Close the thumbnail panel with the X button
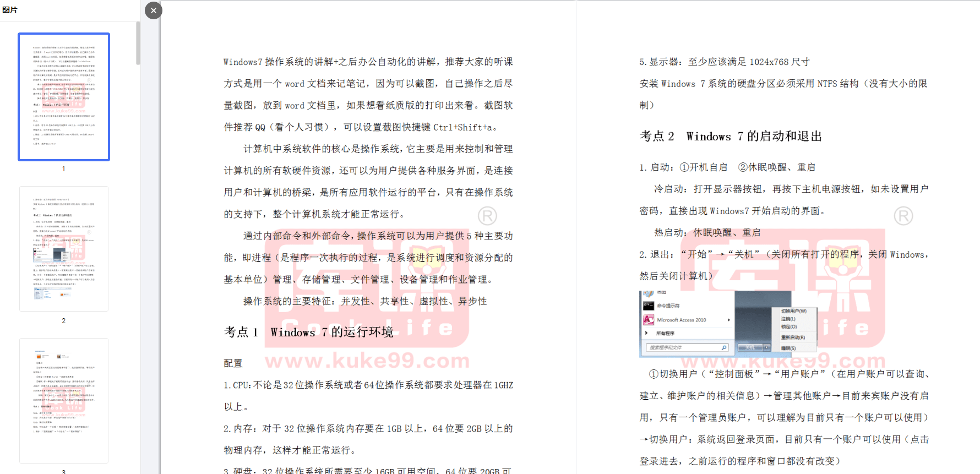Screen dimensions: 980x474 click(x=154, y=10)
